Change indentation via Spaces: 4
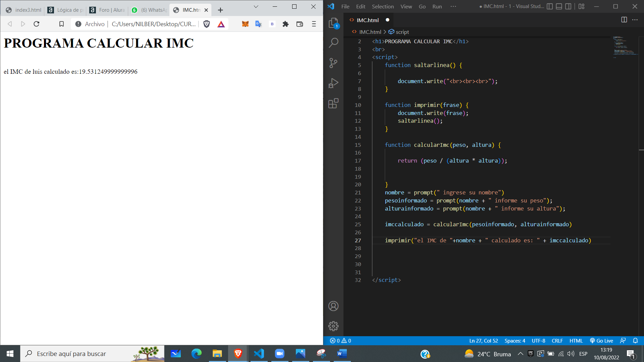Viewport: 644px width, 362px height. (515, 341)
